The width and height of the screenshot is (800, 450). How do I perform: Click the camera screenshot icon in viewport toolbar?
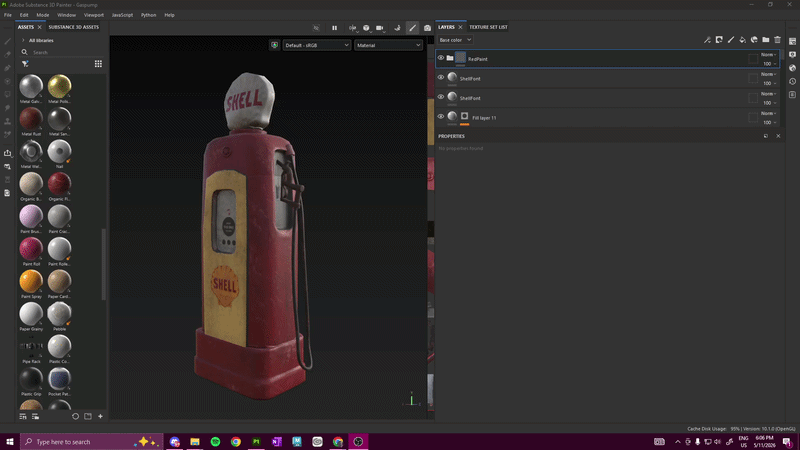point(428,28)
